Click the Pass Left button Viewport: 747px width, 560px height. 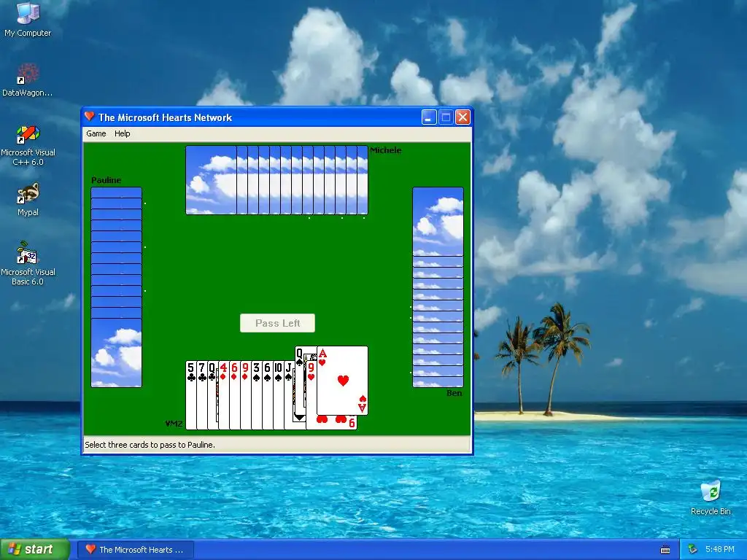click(x=277, y=323)
